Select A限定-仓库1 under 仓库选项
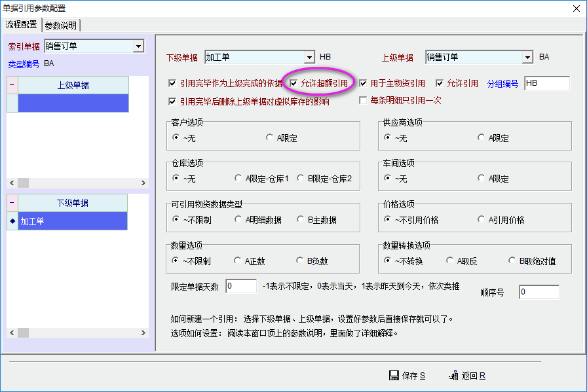587x392 pixels. click(239, 179)
